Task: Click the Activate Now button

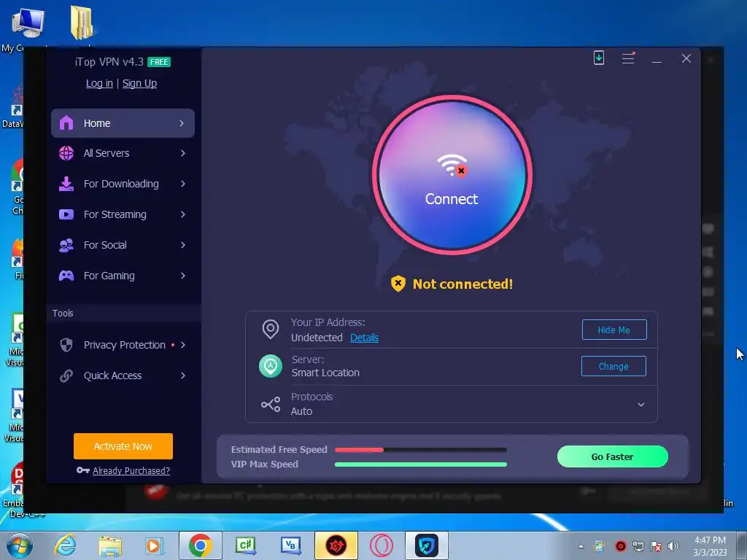Action: [x=123, y=446]
